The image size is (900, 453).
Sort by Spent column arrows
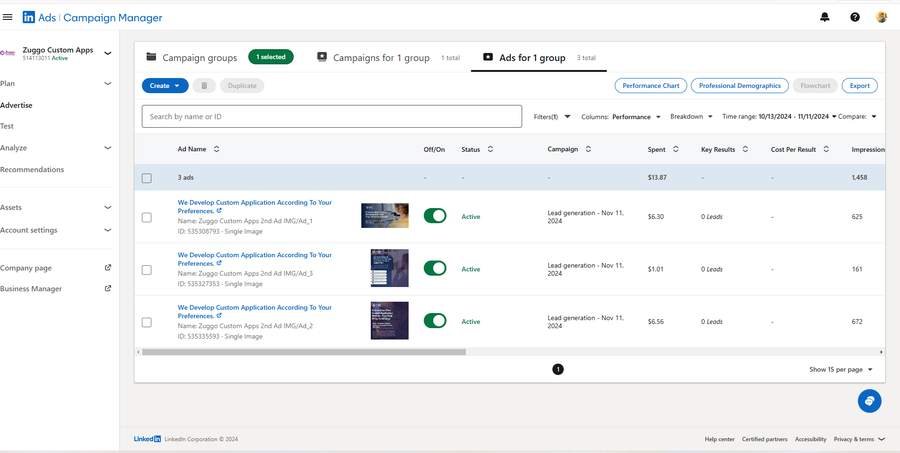[x=676, y=149]
